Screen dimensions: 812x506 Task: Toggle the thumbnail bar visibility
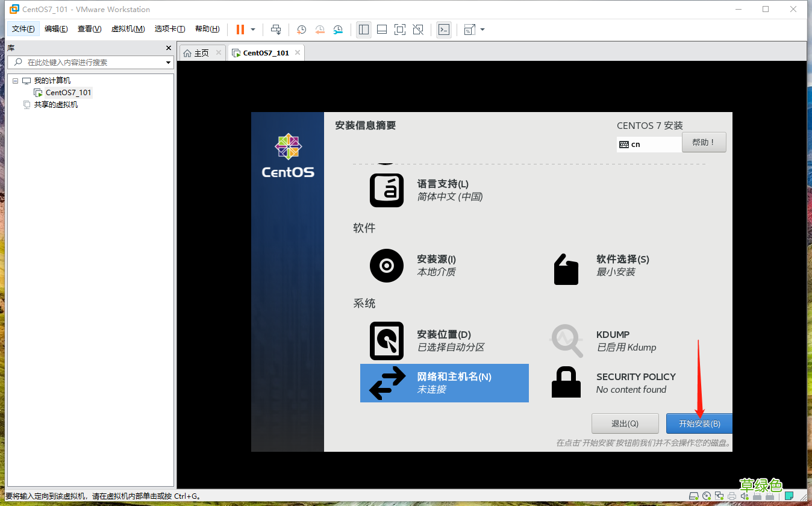pyautogui.click(x=381, y=29)
